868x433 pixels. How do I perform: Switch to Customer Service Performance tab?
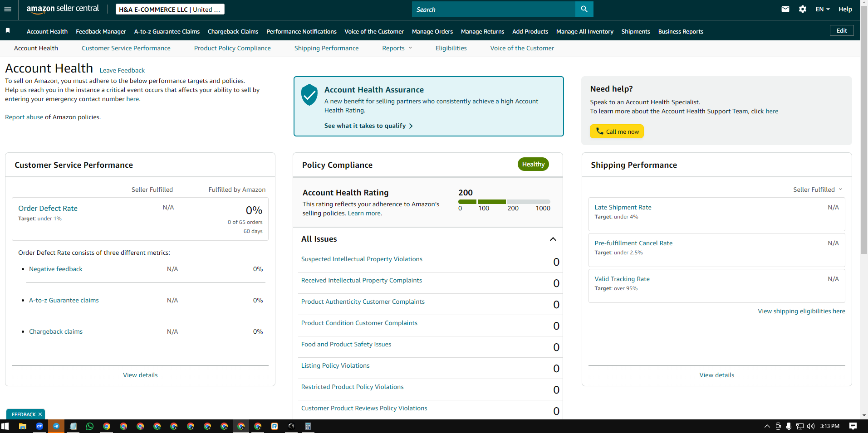pos(126,48)
